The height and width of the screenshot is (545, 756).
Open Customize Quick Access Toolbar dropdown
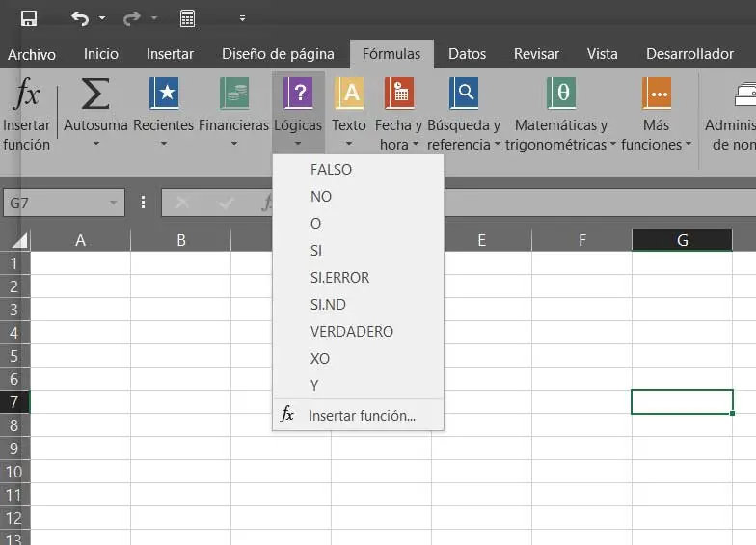(242, 18)
